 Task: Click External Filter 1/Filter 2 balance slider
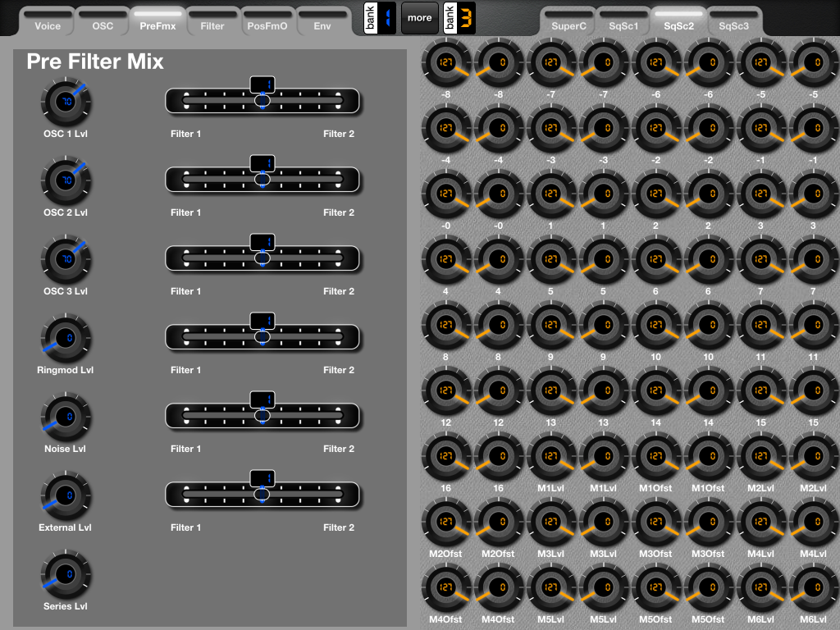(x=262, y=495)
